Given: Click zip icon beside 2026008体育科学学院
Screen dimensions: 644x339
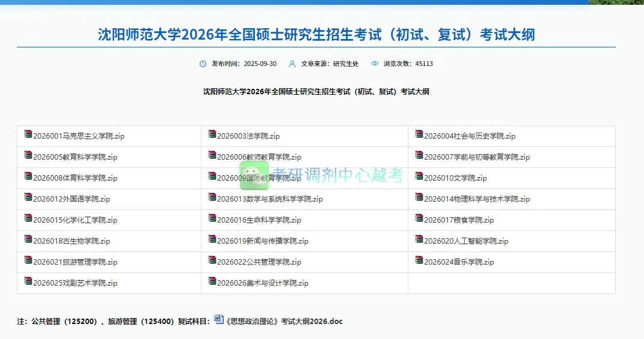Looking at the screenshot, I should 28,176.
